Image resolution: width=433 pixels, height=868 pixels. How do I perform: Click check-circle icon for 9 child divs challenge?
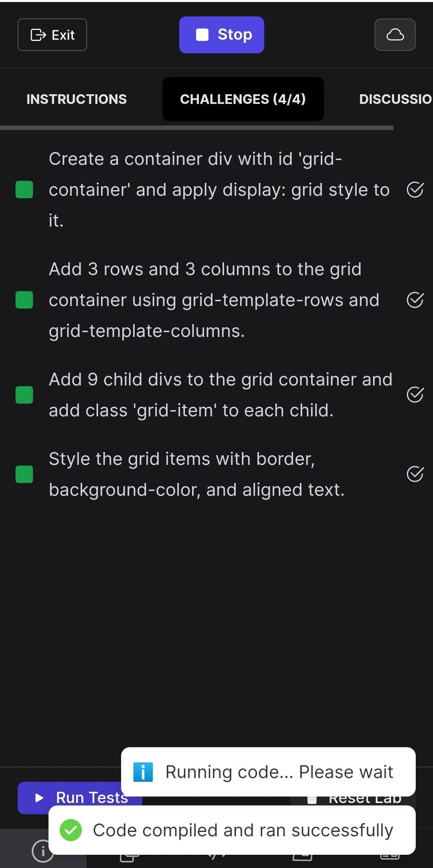click(x=415, y=395)
